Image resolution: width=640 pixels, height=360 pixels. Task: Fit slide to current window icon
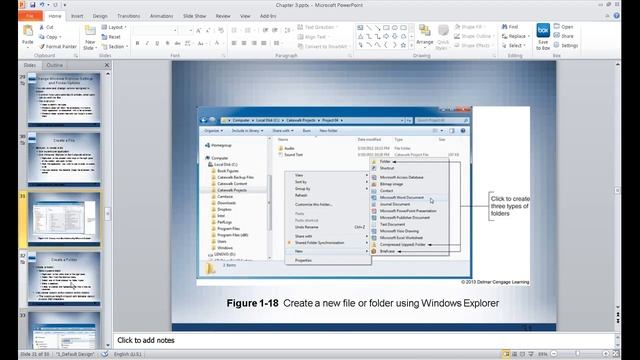point(616,354)
